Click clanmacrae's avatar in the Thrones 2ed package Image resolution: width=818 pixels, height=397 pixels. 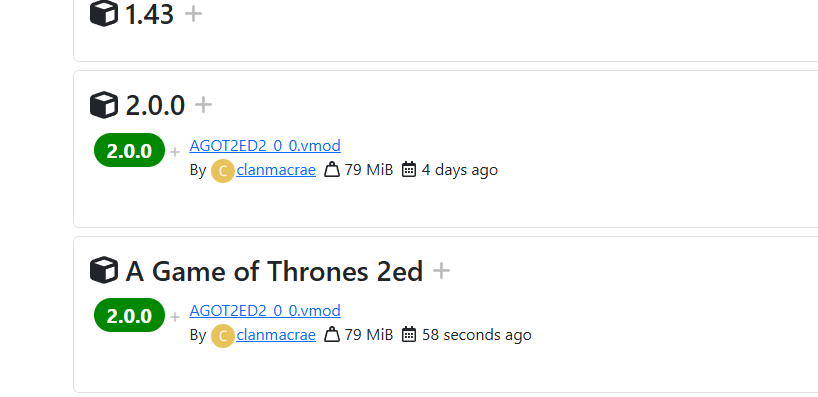tap(223, 335)
